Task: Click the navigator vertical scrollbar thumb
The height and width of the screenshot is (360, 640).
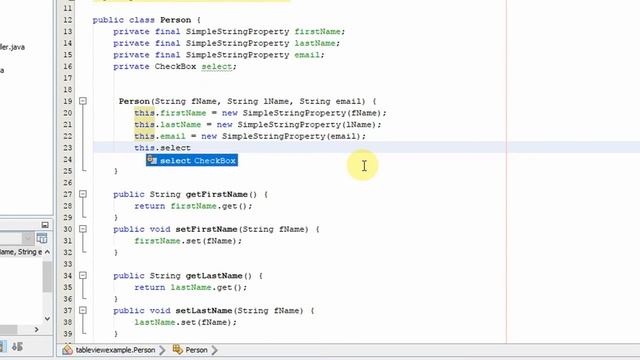Action: pos(47,277)
